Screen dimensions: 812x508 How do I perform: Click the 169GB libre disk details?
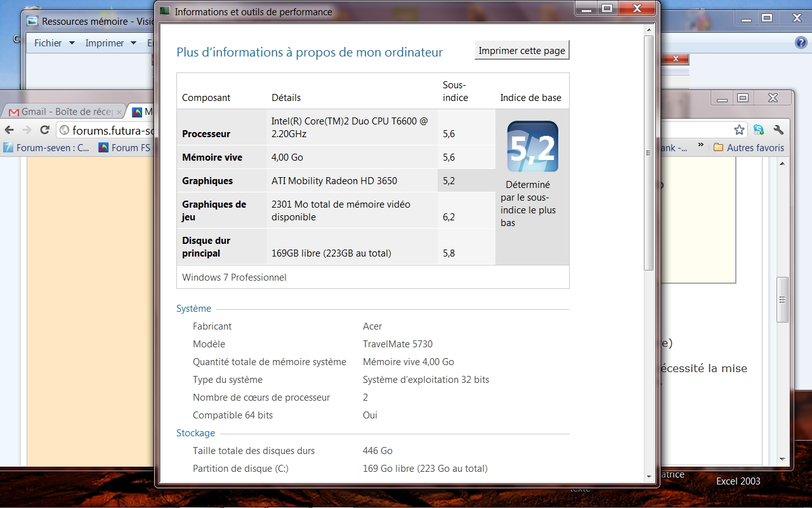click(x=331, y=253)
